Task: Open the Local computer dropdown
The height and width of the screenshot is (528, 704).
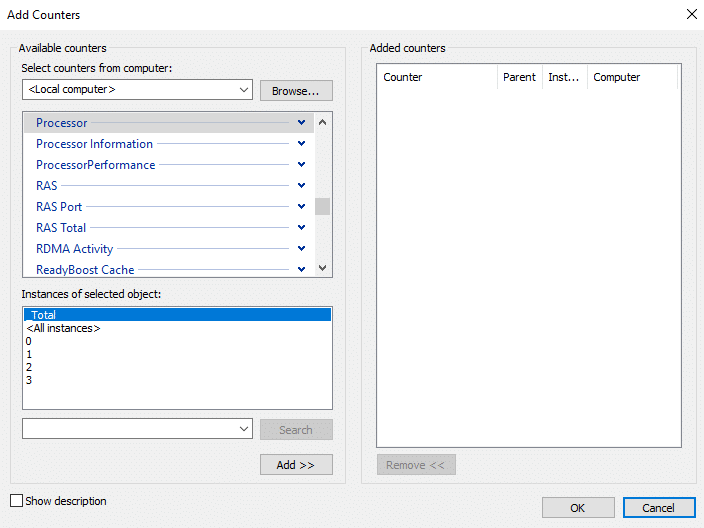Action: pos(244,90)
